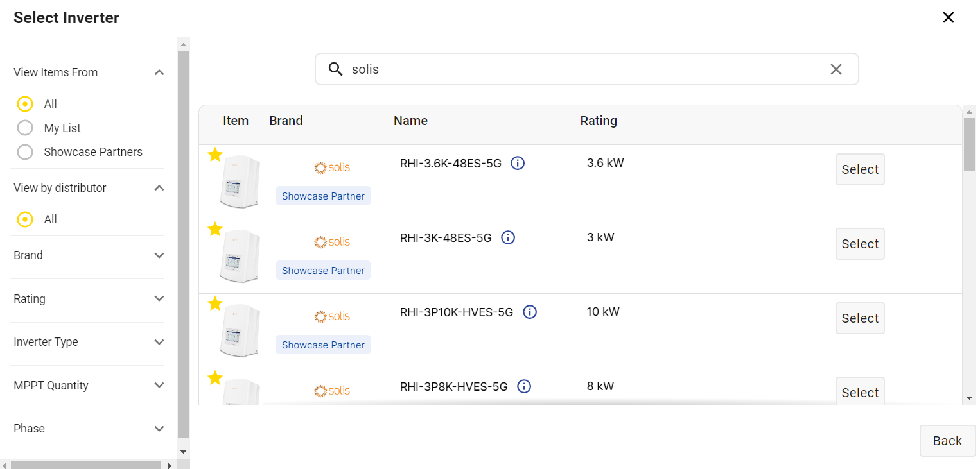Open info for RHI-3.6K-48ES-5G

(x=518, y=163)
